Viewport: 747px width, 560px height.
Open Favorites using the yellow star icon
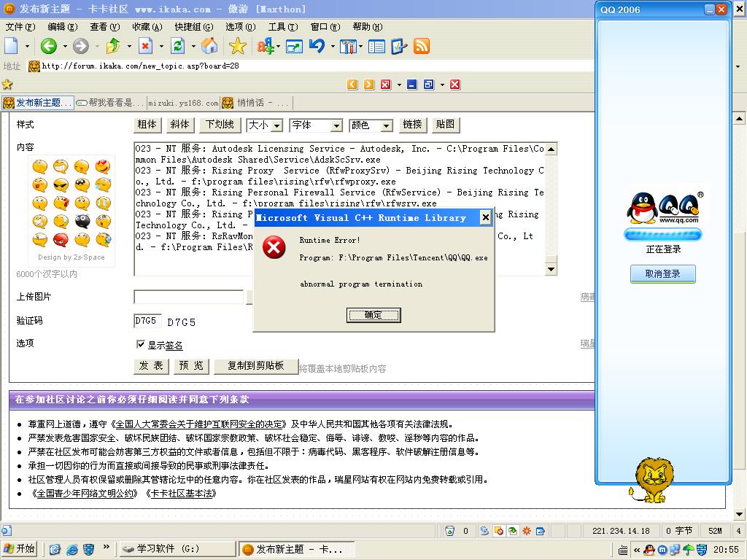click(x=237, y=46)
